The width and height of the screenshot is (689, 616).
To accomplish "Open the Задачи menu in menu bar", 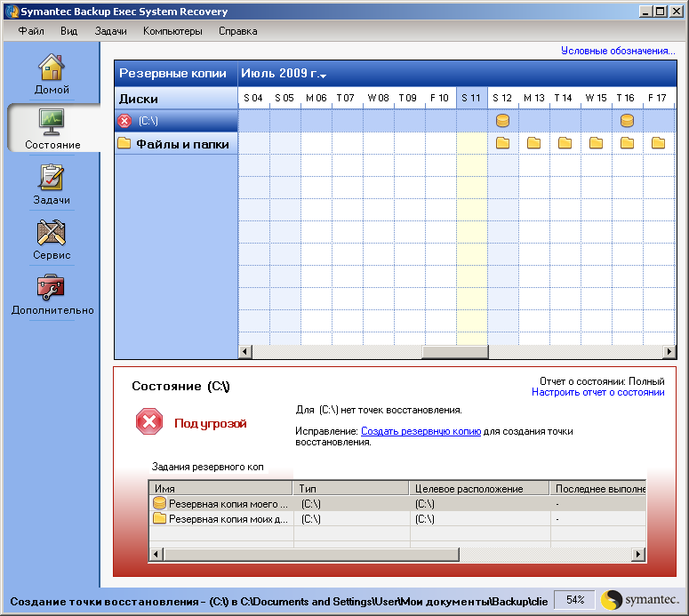I will click(111, 31).
